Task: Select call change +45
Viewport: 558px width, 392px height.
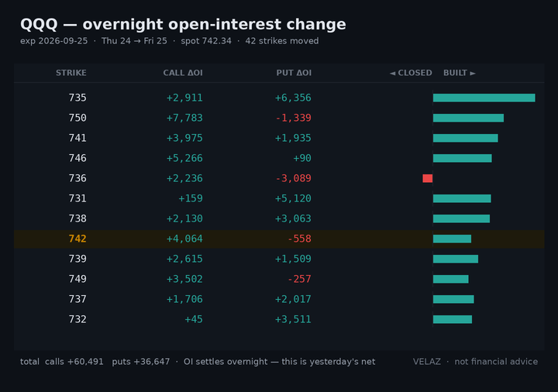Action: [x=194, y=319]
